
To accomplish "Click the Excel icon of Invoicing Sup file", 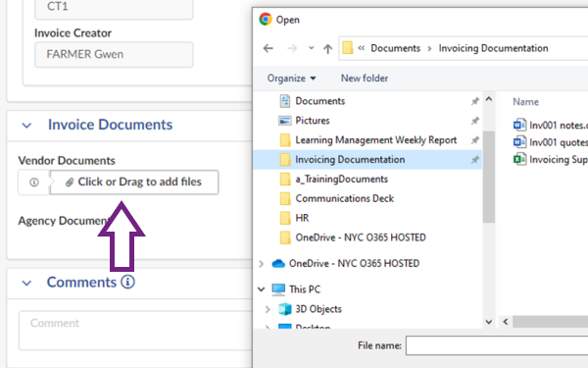I will 519,159.
